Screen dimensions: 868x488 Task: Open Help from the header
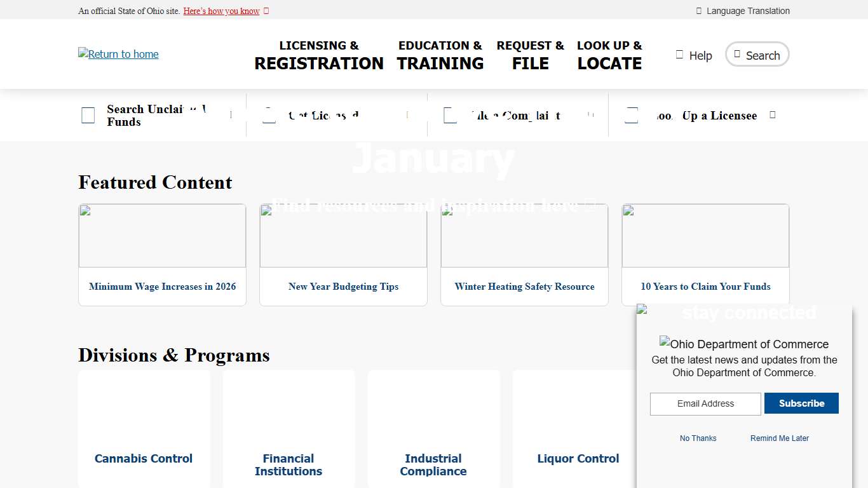(x=694, y=55)
